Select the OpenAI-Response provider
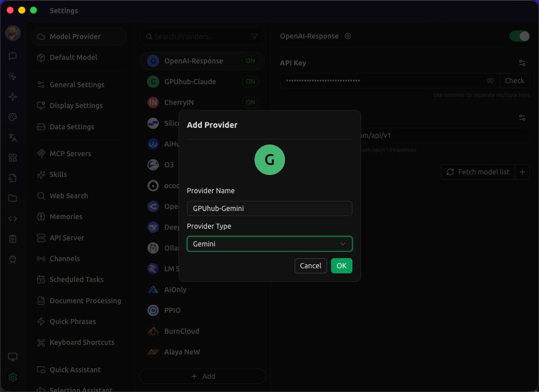The height and width of the screenshot is (392, 539). [202, 61]
